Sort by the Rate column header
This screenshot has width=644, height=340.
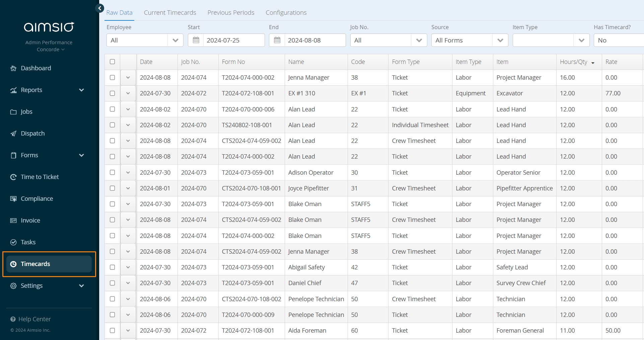[622, 62]
